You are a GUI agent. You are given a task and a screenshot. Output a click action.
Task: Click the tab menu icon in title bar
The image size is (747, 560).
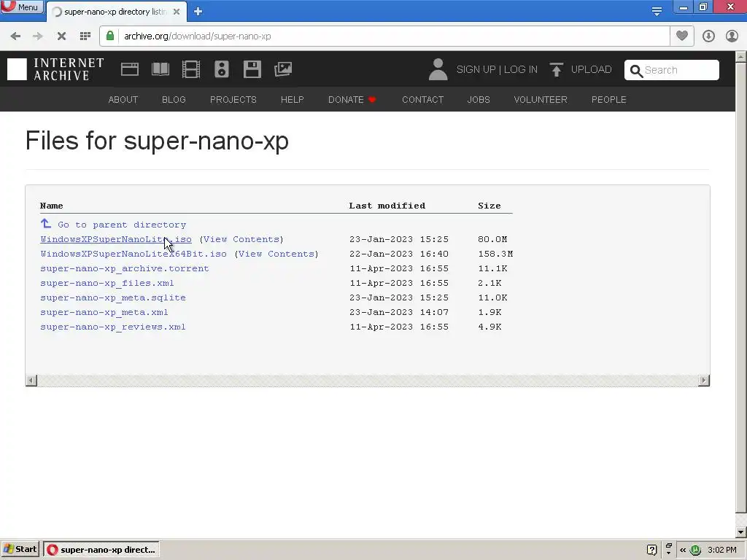click(657, 11)
